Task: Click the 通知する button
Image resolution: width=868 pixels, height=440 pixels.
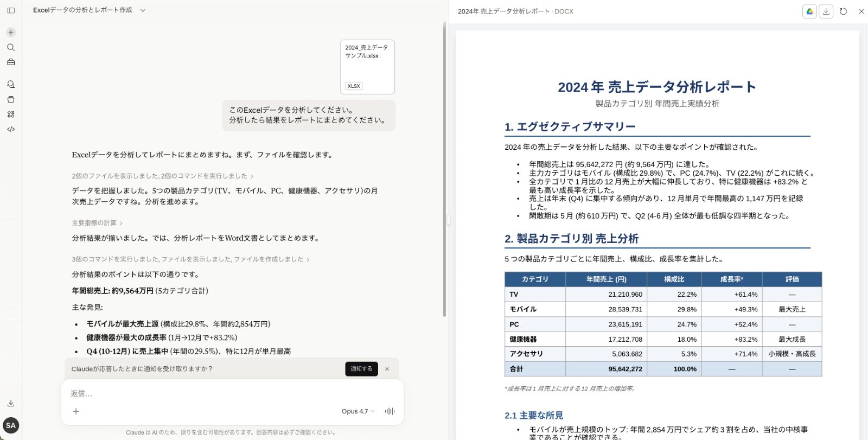Action: pos(361,369)
